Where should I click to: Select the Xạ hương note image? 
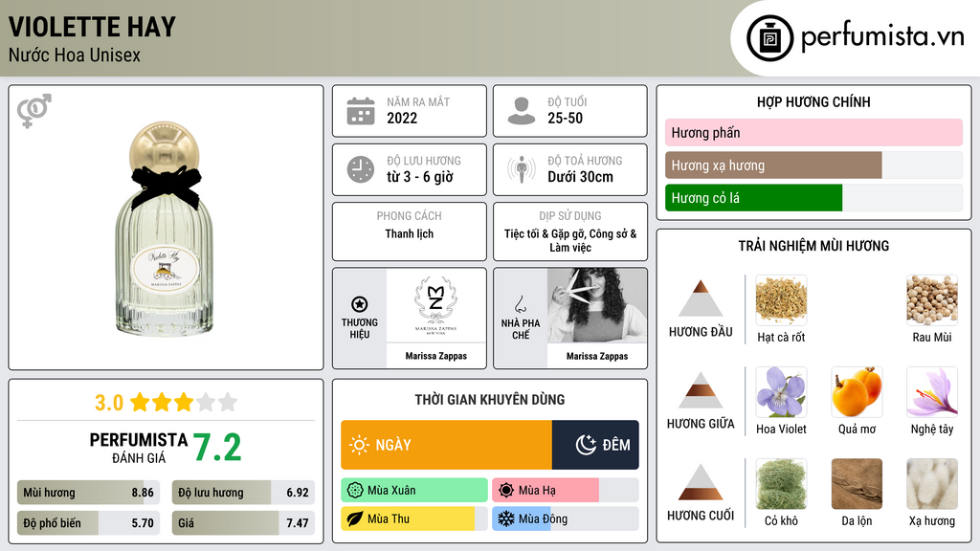coord(932,483)
